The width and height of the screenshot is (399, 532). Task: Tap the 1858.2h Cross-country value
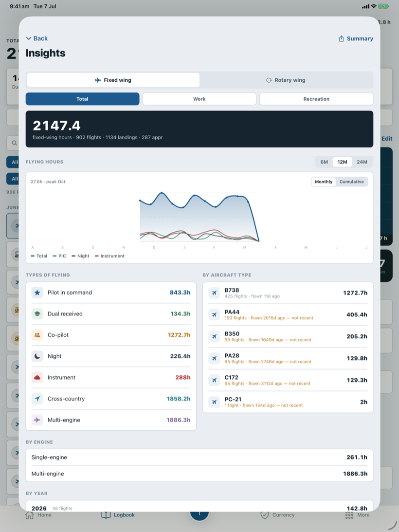click(179, 399)
